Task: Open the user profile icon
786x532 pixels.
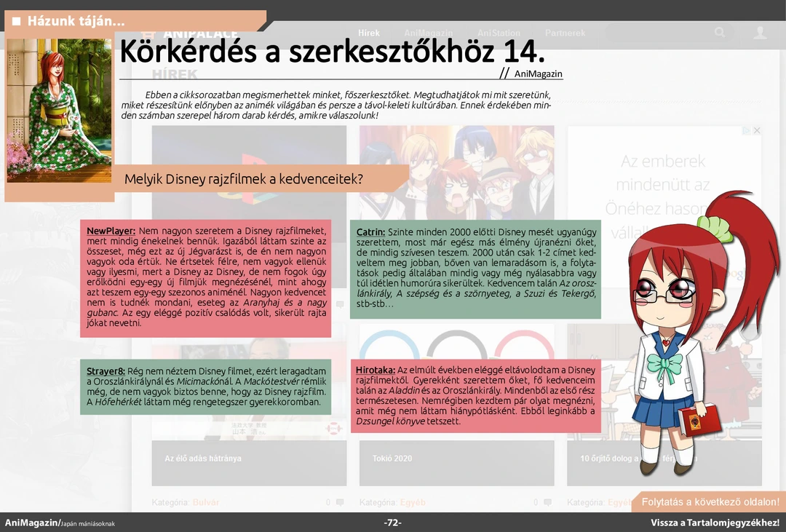Action: [760, 33]
